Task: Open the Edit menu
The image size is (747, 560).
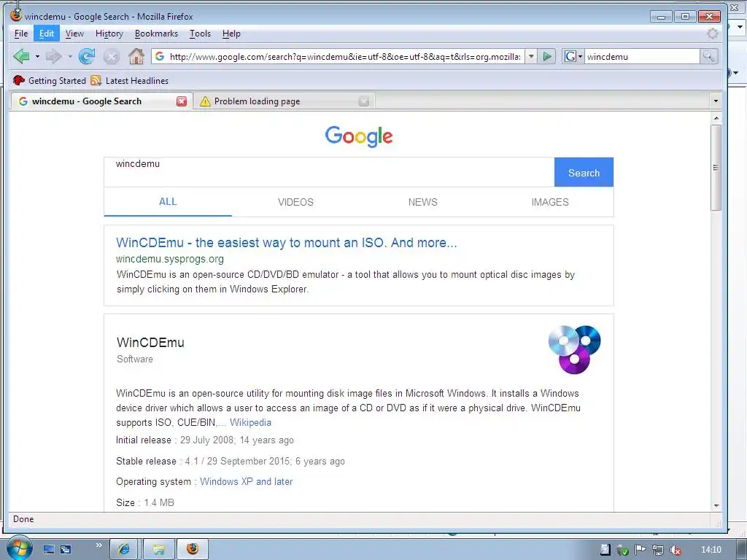Action: 46,34
